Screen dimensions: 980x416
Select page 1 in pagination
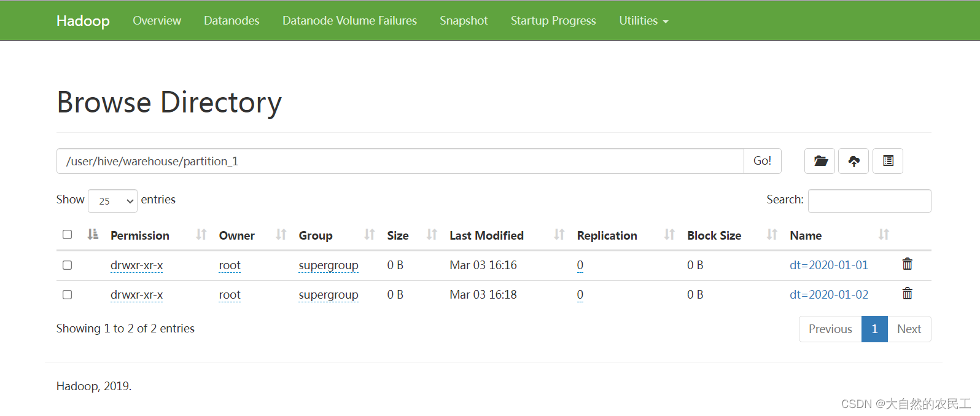pos(874,329)
